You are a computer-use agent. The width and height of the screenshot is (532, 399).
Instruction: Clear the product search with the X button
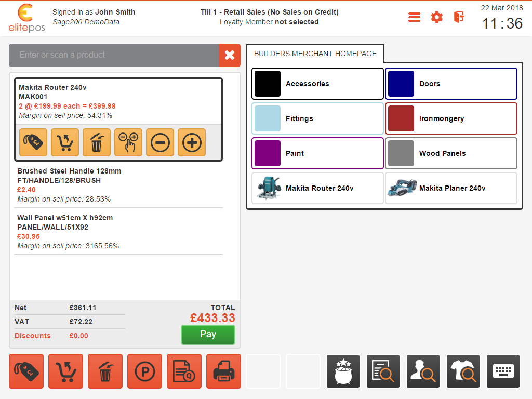[x=230, y=55]
